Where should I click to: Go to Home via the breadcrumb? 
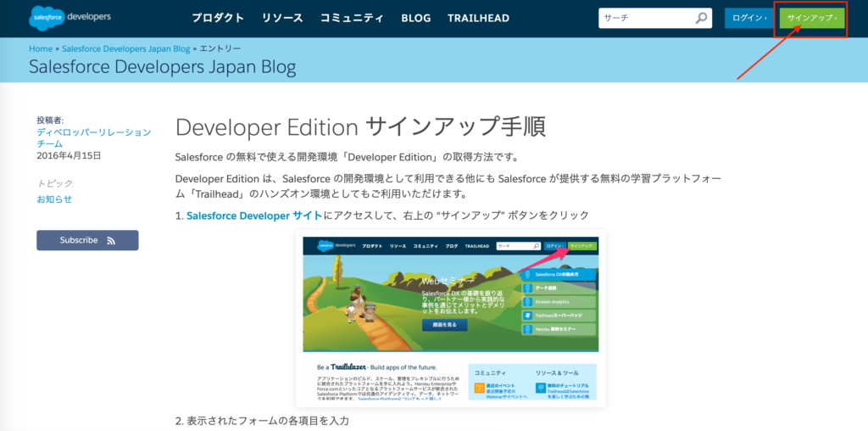[x=41, y=49]
